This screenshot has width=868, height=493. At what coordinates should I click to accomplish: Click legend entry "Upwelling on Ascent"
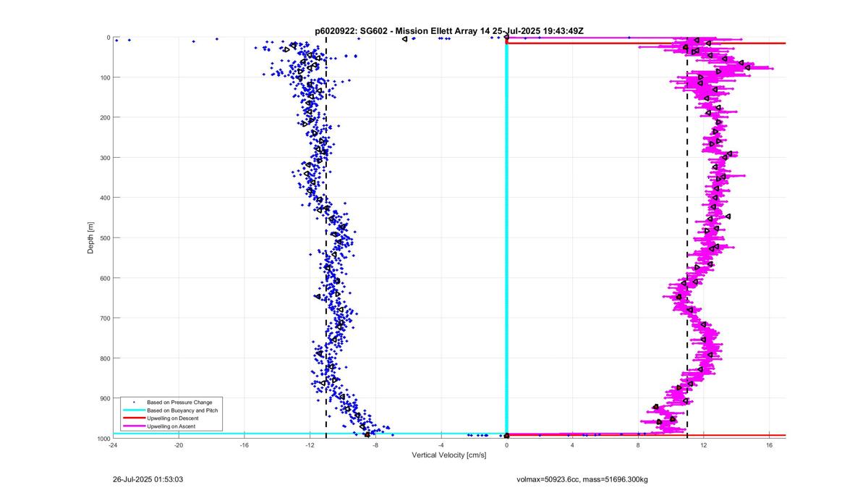171,427
